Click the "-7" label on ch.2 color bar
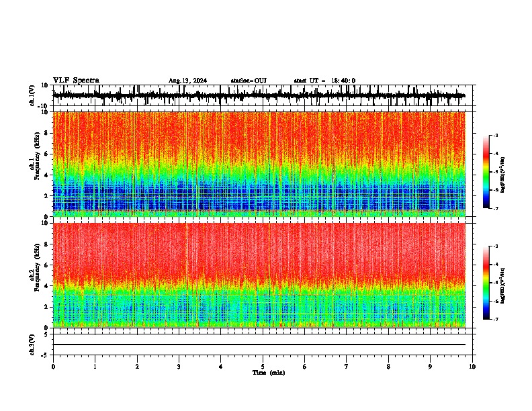 click(x=496, y=319)
